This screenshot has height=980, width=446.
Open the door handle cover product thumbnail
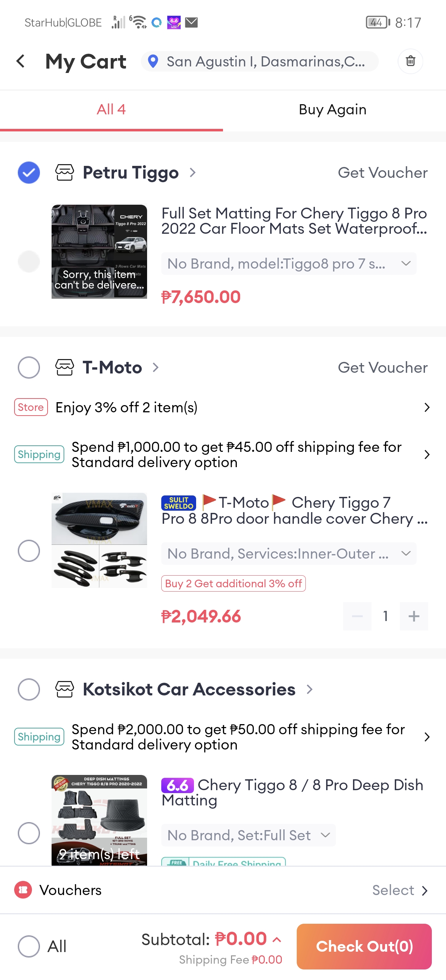pyautogui.click(x=99, y=540)
